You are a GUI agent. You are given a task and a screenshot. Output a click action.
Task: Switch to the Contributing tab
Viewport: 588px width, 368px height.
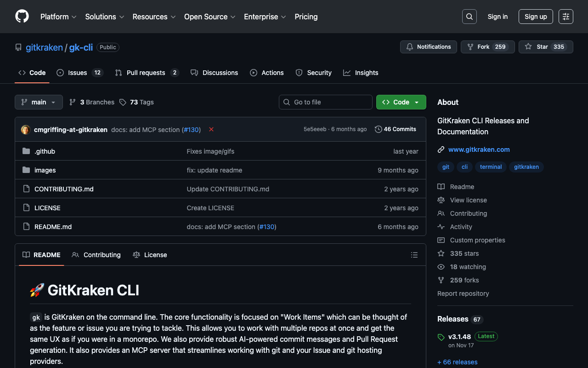point(96,255)
